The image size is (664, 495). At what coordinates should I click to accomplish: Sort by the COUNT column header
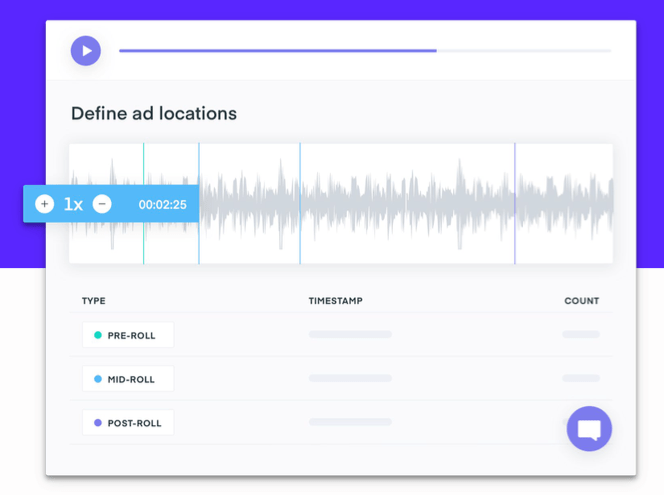(581, 301)
